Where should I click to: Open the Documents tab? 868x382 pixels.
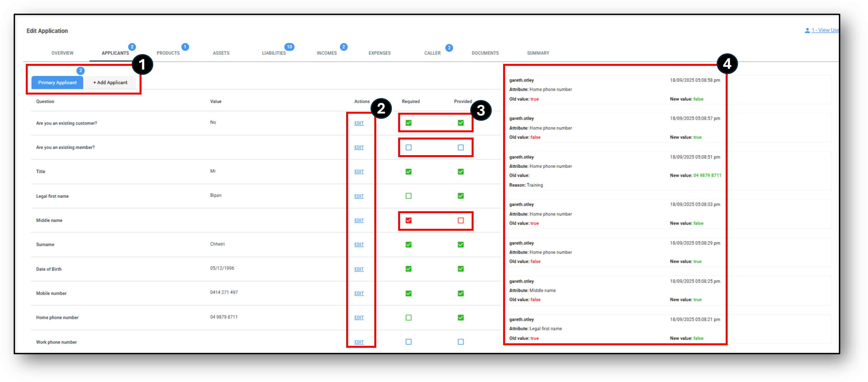[485, 53]
